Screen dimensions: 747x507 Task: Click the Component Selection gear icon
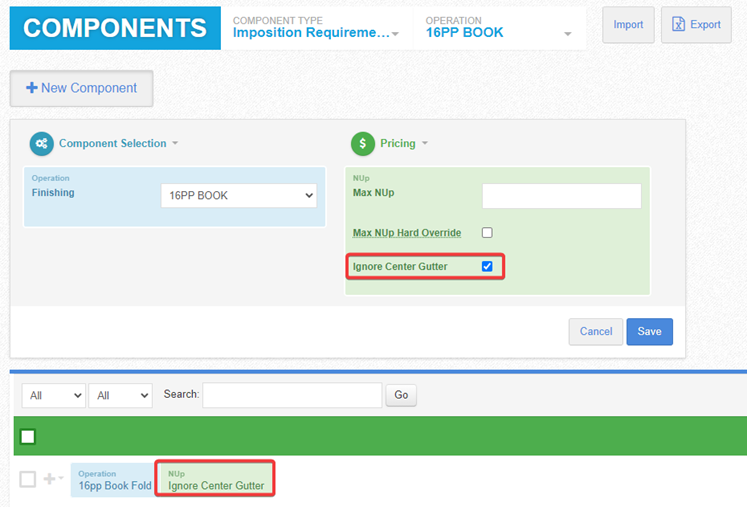point(41,143)
